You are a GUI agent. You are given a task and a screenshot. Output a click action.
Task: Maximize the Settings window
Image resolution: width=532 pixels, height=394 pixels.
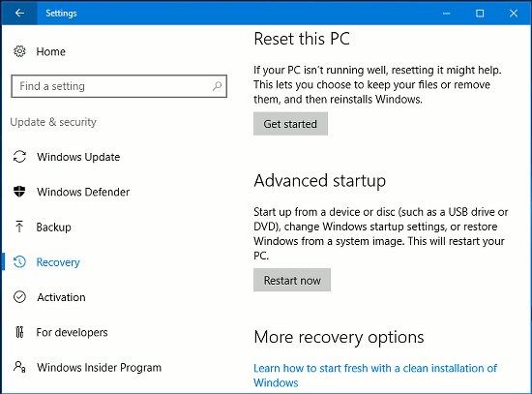[x=480, y=14]
